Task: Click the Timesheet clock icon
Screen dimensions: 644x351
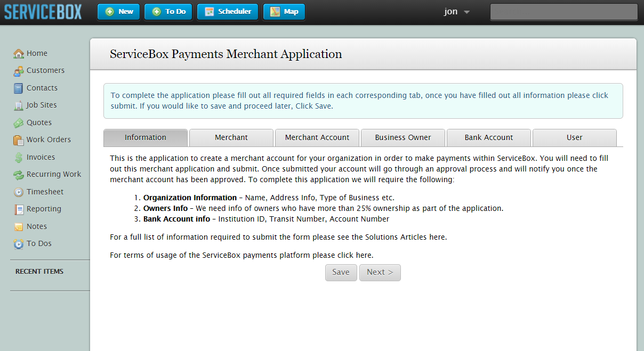Action: pos(19,192)
